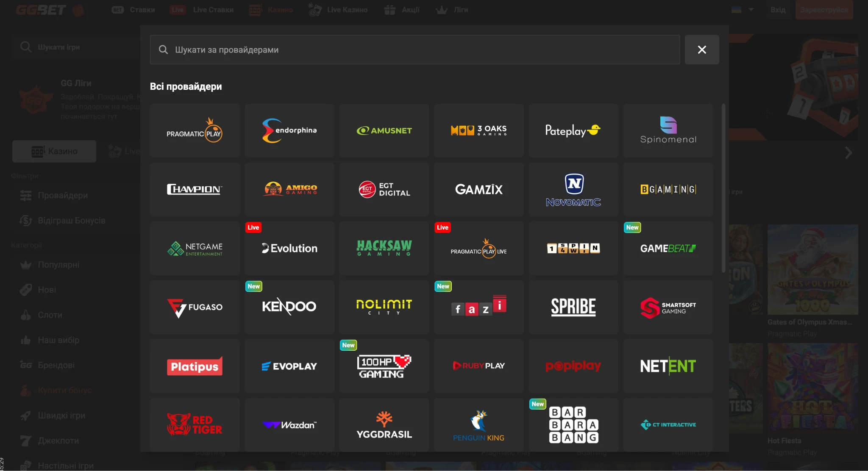Choose EGT Digital provider
This screenshot has height=471, width=868.
[384, 189]
